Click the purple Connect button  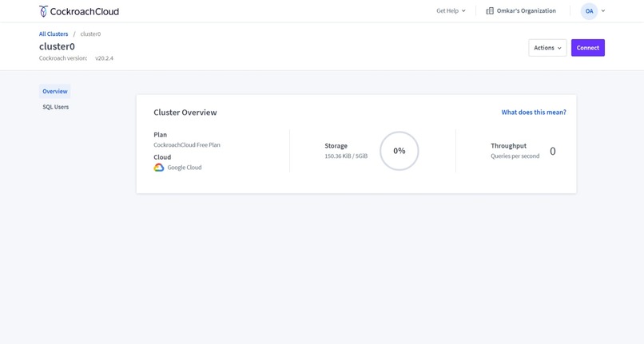pyautogui.click(x=588, y=48)
